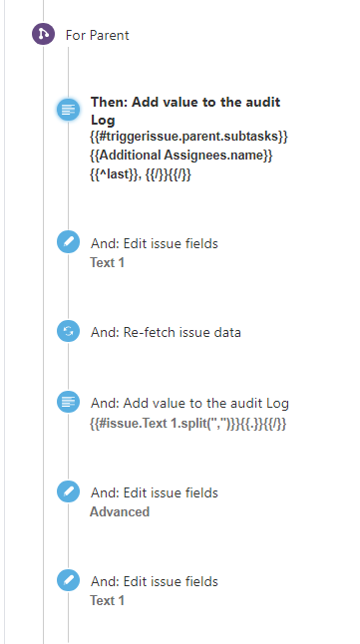Select Edit issue fields title just below Log step

pyautogui.click(x=155, y=243)
